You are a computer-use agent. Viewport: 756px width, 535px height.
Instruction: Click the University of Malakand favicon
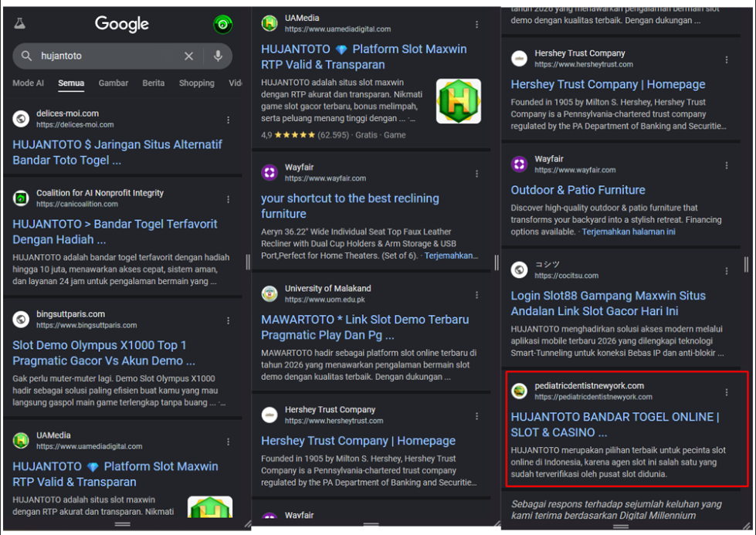pos(270,294)
